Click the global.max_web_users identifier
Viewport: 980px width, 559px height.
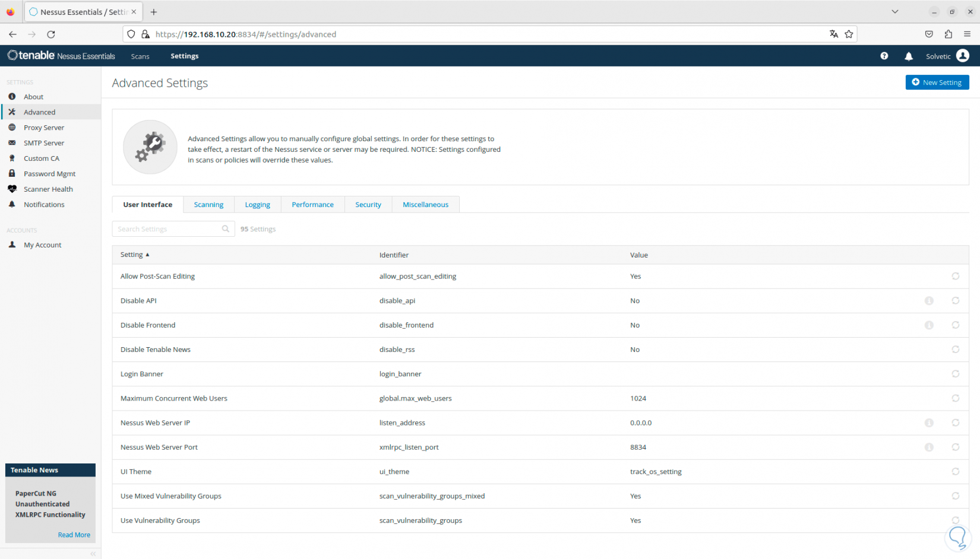415,399
